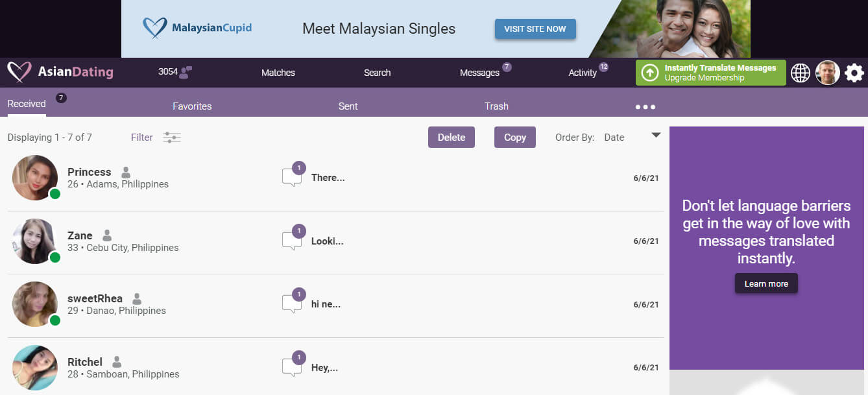Select the name Ritchel
Viewport: 868px width, 395px height.
85,362
